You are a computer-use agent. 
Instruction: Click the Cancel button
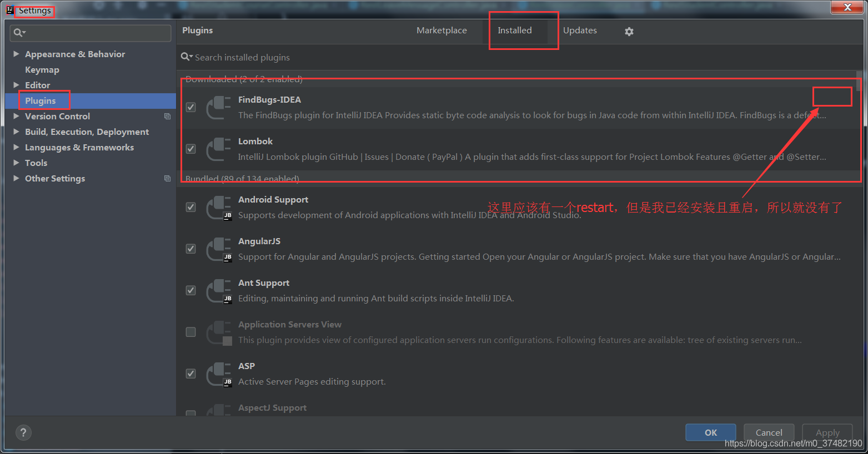[x=769, y=432]
